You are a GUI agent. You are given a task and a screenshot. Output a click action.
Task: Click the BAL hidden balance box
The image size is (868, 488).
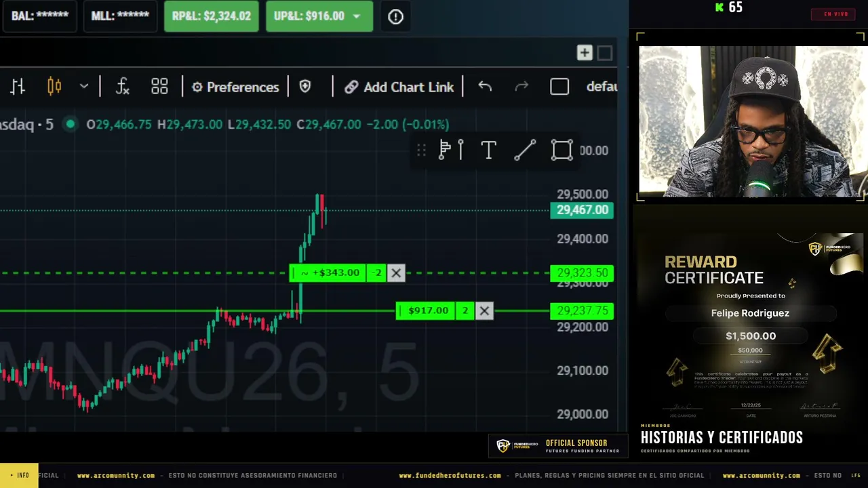40,16
